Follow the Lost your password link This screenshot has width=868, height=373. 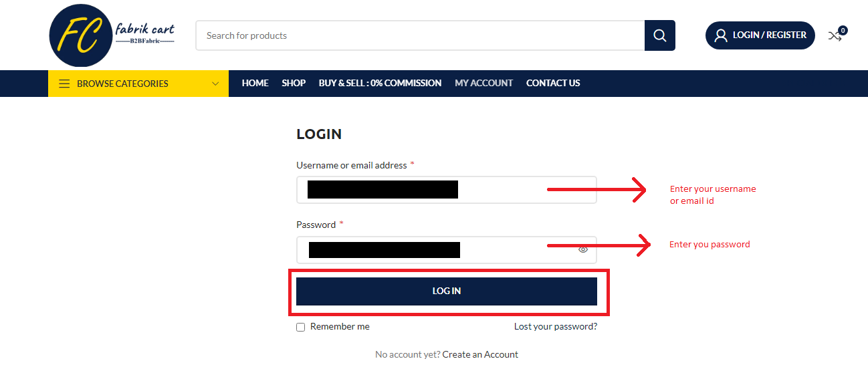(x=556, y=326)
